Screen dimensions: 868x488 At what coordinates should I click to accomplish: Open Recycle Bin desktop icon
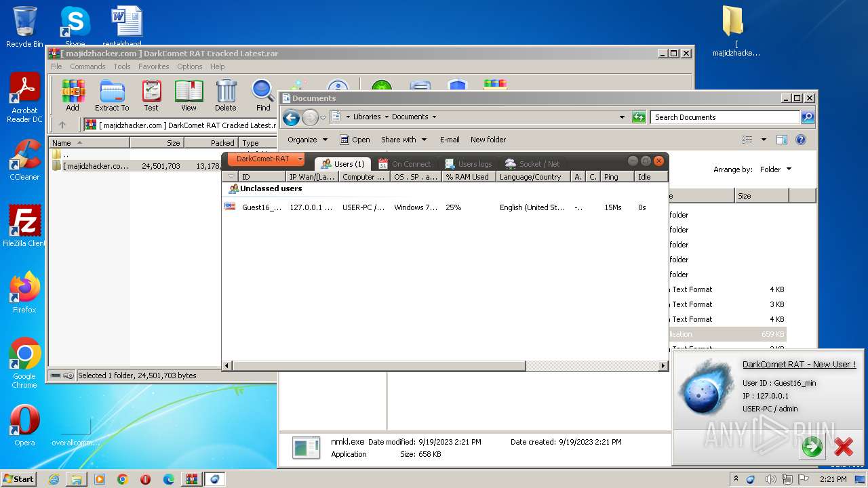point(24,27)
